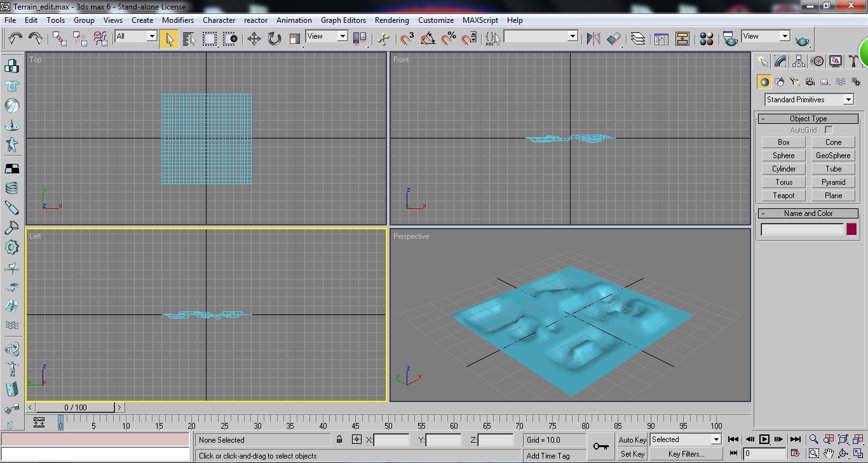
Task: Click the frame number input field
Action: 764,453
